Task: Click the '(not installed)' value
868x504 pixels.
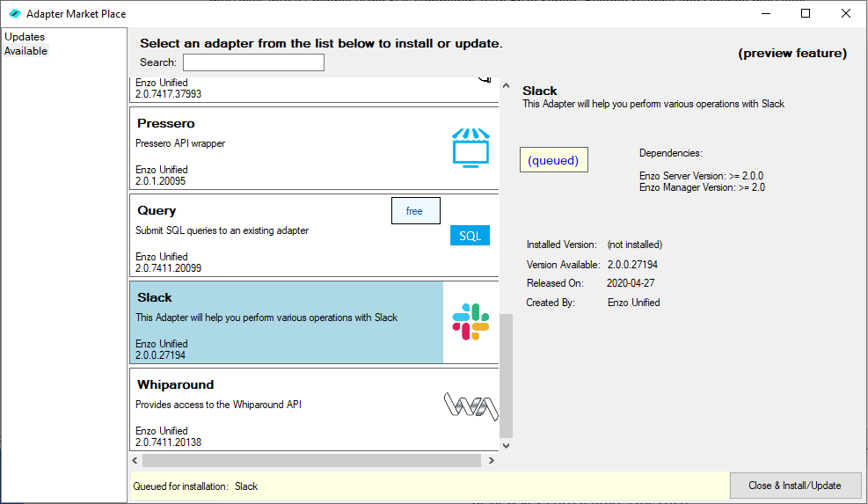Action: [x=634, y=245]
